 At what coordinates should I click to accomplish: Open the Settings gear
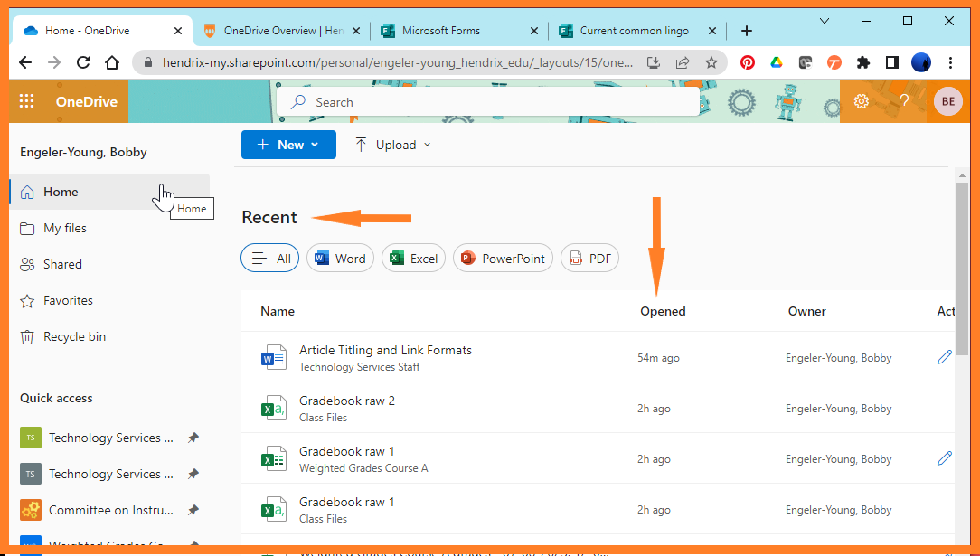861,101
